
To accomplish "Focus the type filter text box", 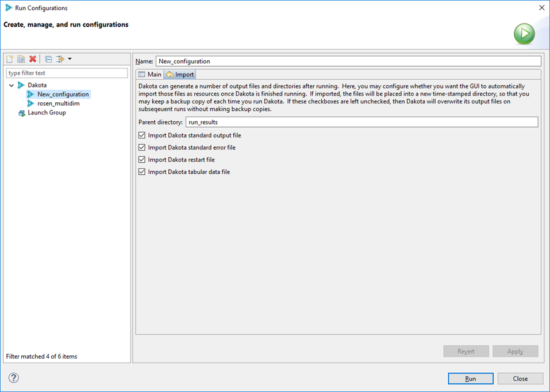I will [x=67, y=73].
